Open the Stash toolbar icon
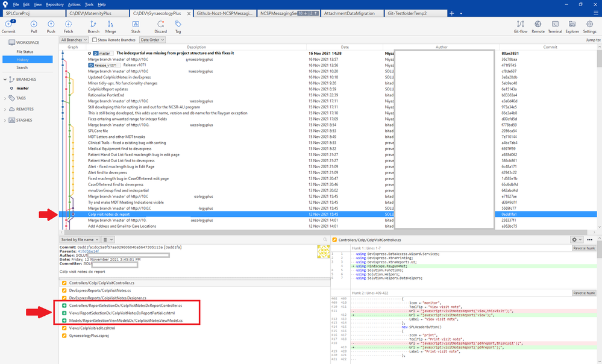Viewport: 602px width, 364px height. coord(136,26)
